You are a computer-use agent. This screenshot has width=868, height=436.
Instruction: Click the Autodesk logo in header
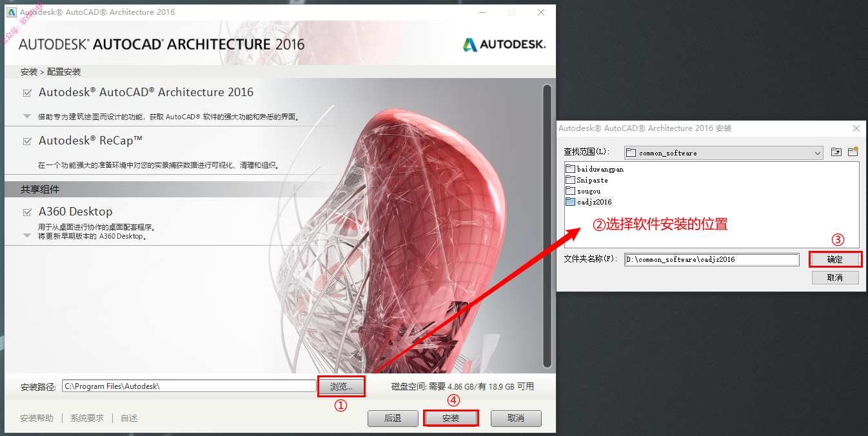pyautogui.click(x=504, y=45)
